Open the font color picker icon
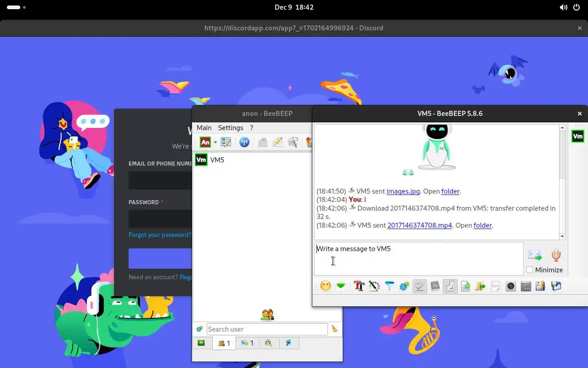The height and width of the screenshot is (368, 588). pos(374,286)
